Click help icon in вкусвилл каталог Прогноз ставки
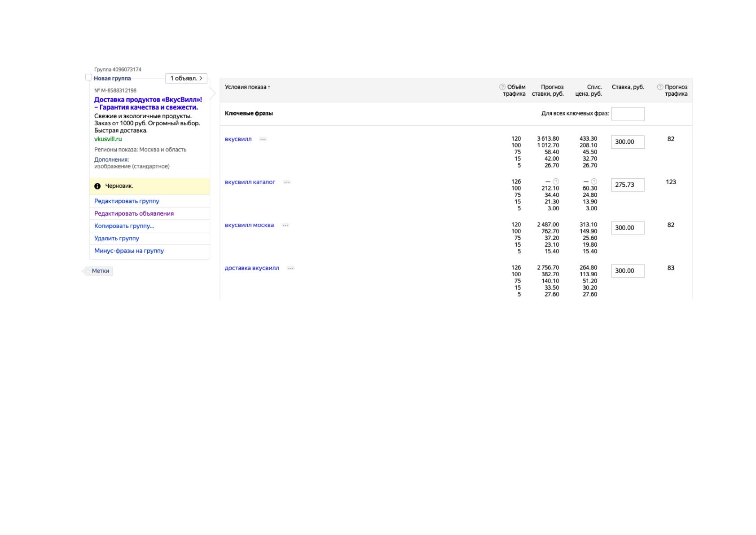Screen dimensions: 756x535 556,182
